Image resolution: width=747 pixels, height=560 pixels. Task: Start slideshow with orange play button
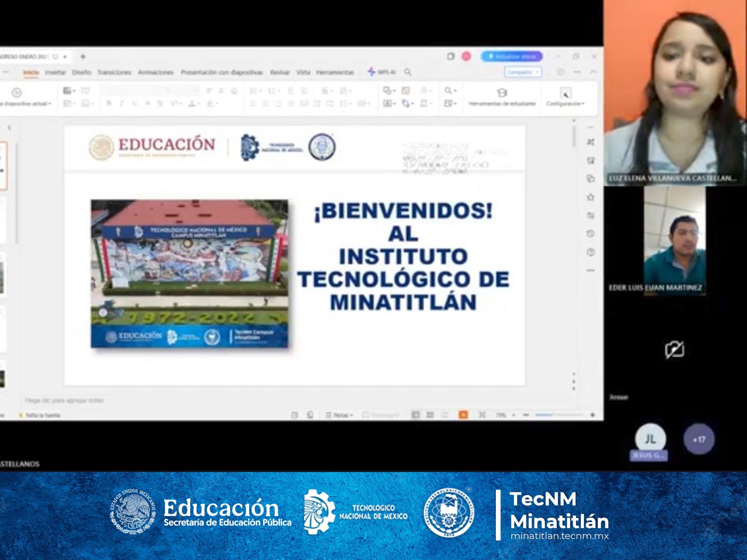point(463,414)
